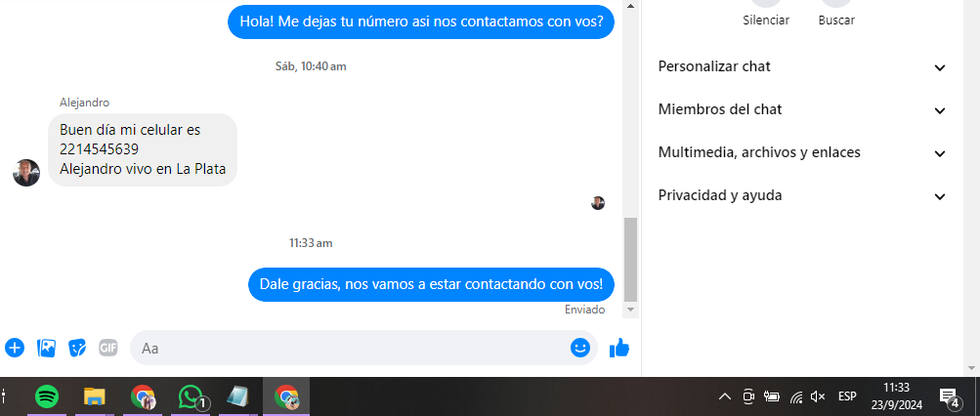Open File Explorer from taskbar
Screen dimensions: 980x416
pyautogui.click(x=95, y=396)
